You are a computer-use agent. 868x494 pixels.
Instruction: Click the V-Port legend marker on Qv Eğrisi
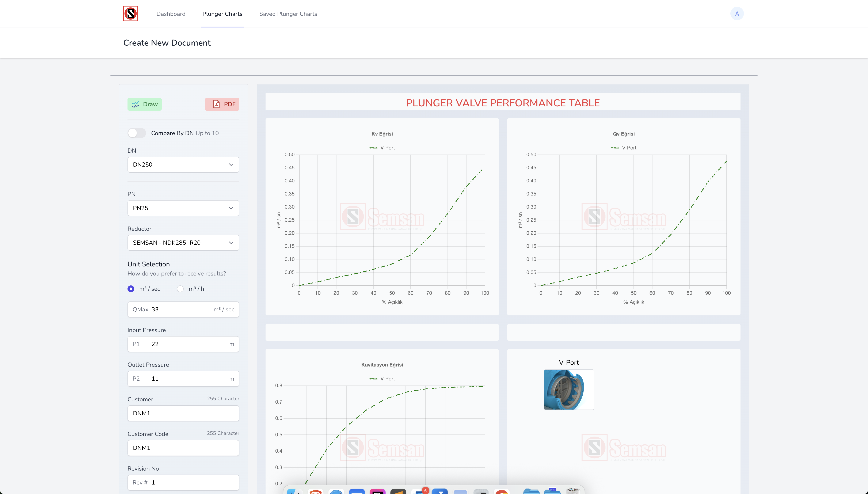point(615,148)
